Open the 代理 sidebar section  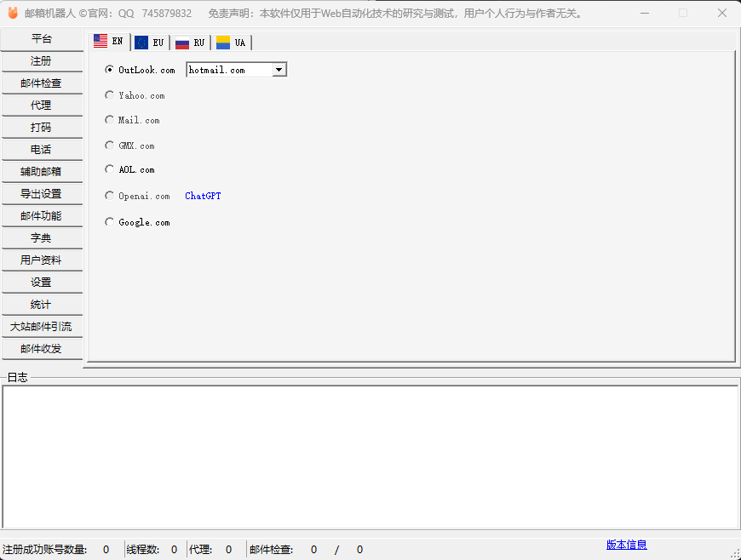click(41, 106)
